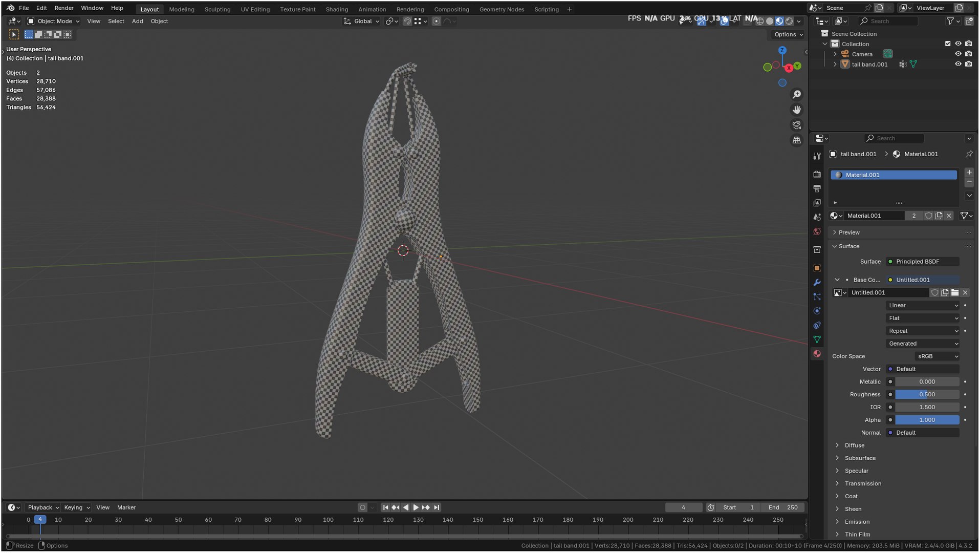This screenshot has height=553, width=980.
Task: Open the Object properties tab (orange square)
Action: point(817,268)
